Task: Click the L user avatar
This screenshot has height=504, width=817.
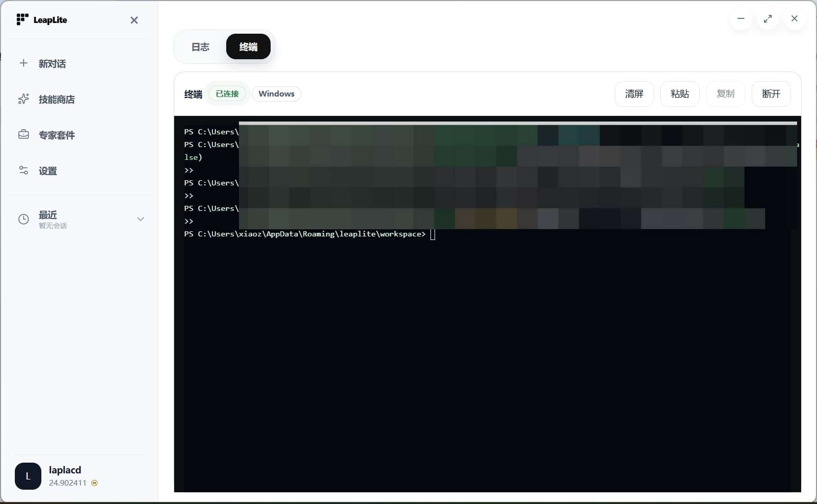Action: click(x=28, y=476)
